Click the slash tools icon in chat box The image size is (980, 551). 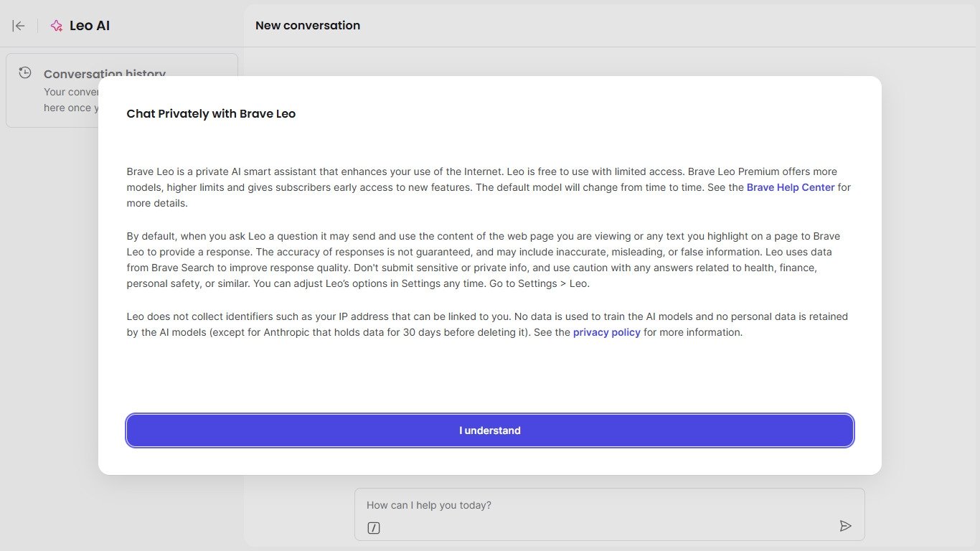pyautogui.click(x=374, y=528)
